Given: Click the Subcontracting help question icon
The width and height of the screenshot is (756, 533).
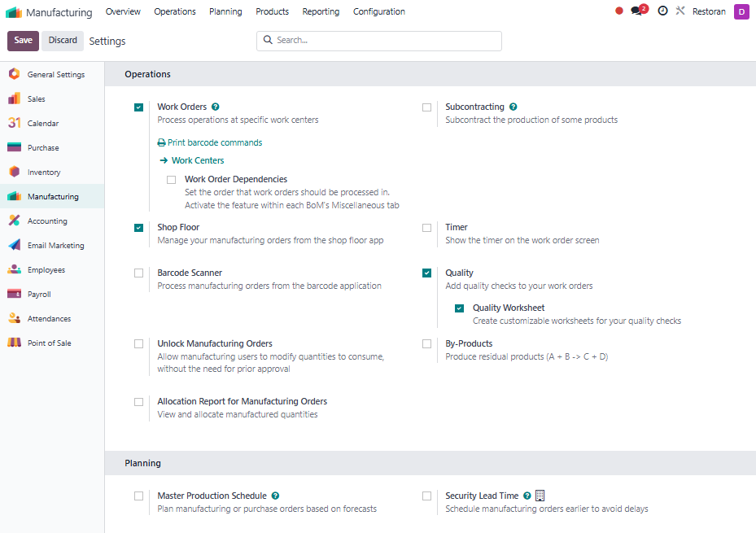Looking at the screenshot, I should click(x=513, y=107).
